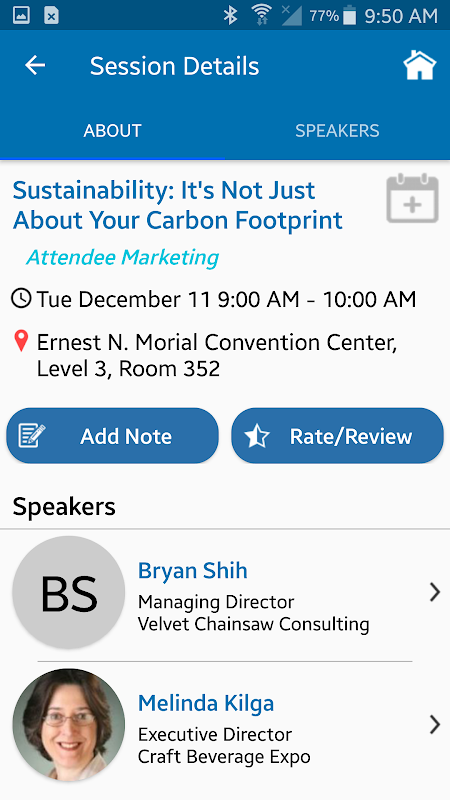Tap Melinda Kilga's profile photo
The width and height of the screenshot is (450, 800).
(68, 725)
